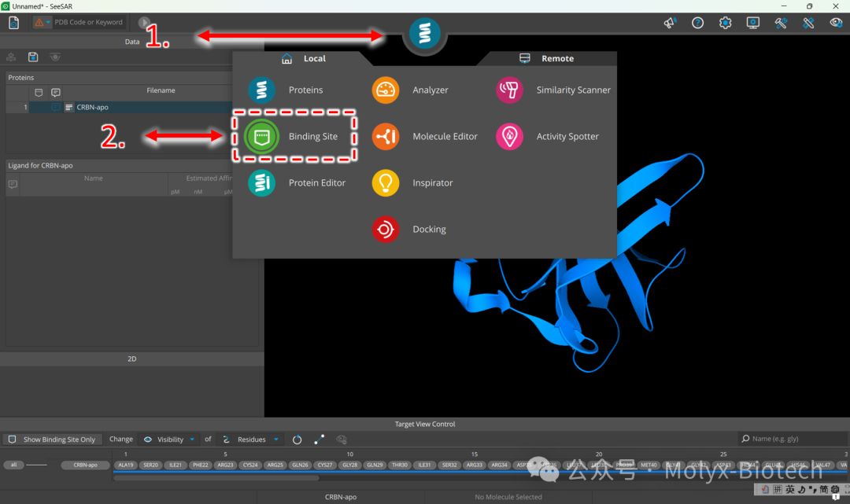The height and width of the screenshot is (504, 850).
Task: Click the comment column icon in Ligand table
Action: click(x=13, y=185)
